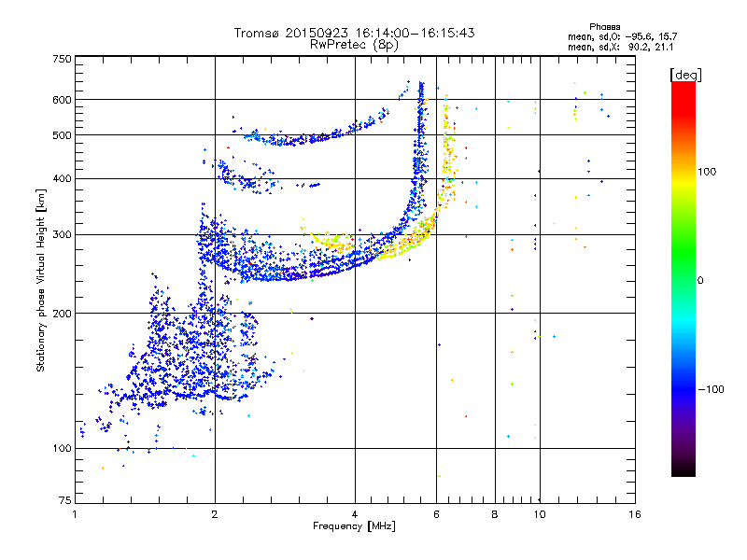Click the y-axis label '400'
This screenshot has height=560, width=747.
click(x=62, y=179)
